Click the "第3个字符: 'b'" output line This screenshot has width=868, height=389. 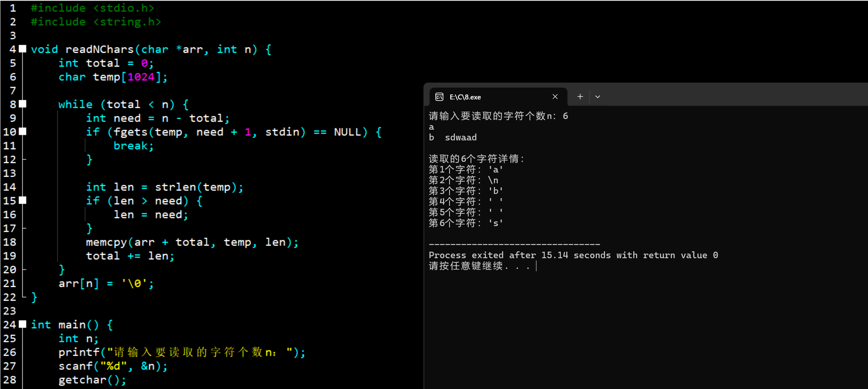[466, 191]
